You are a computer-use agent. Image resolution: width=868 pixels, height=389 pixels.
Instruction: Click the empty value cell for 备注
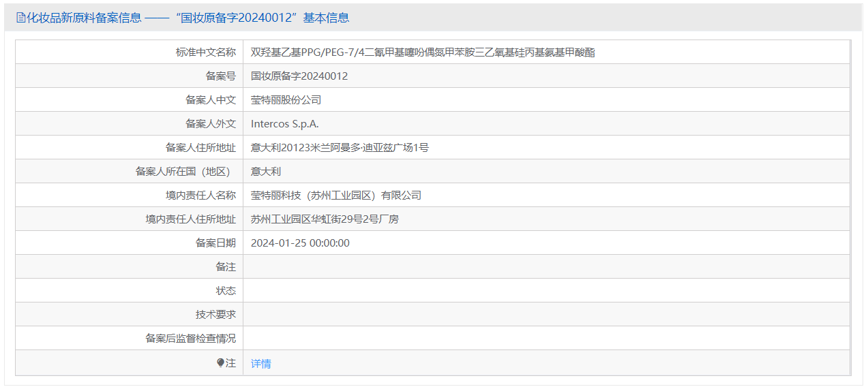point(545,266)
